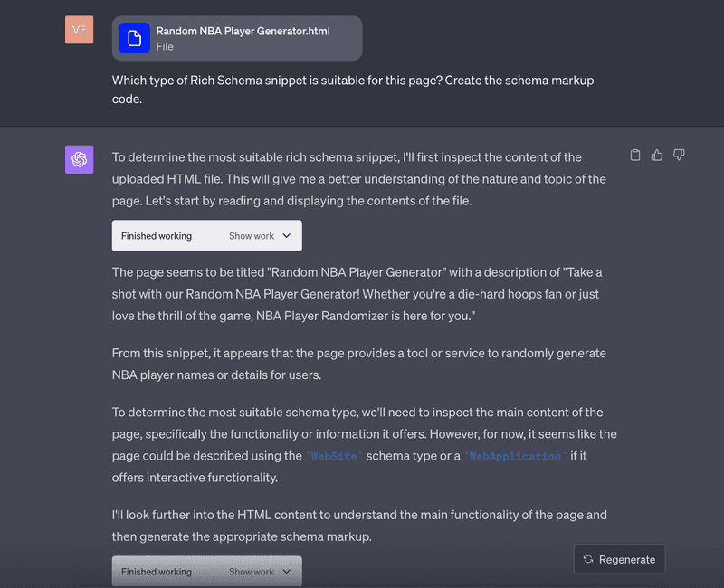
Task: Click the ChatGPT assistant avatar logo
Action: (x=79, y=160)
